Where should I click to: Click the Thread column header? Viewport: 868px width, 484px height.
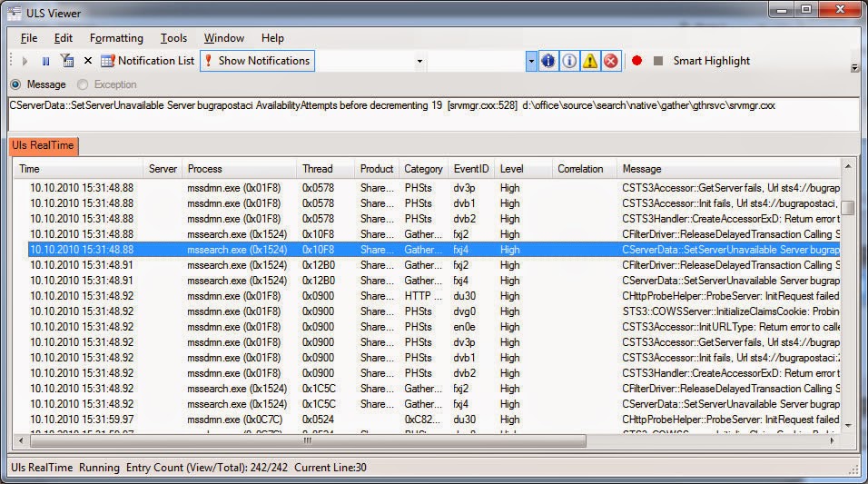pyautogui.click(x=325, y=169)
